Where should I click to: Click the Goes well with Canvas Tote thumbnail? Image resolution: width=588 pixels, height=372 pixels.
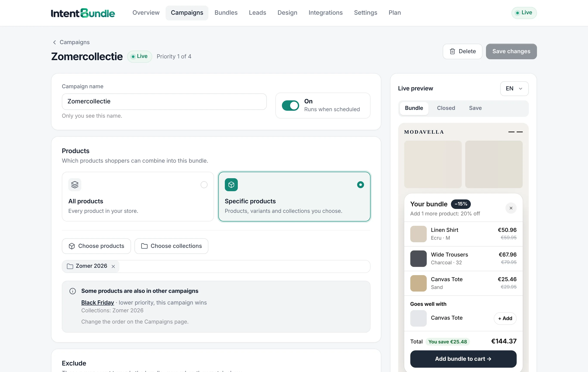point(418,318)
